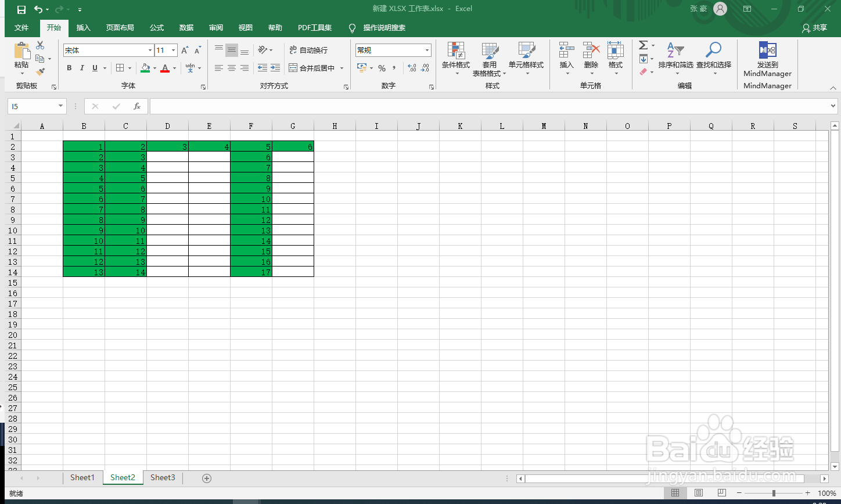Toggle bold formatting
Image resolution: width=841 pixels, height=504 pixels.
69,68
